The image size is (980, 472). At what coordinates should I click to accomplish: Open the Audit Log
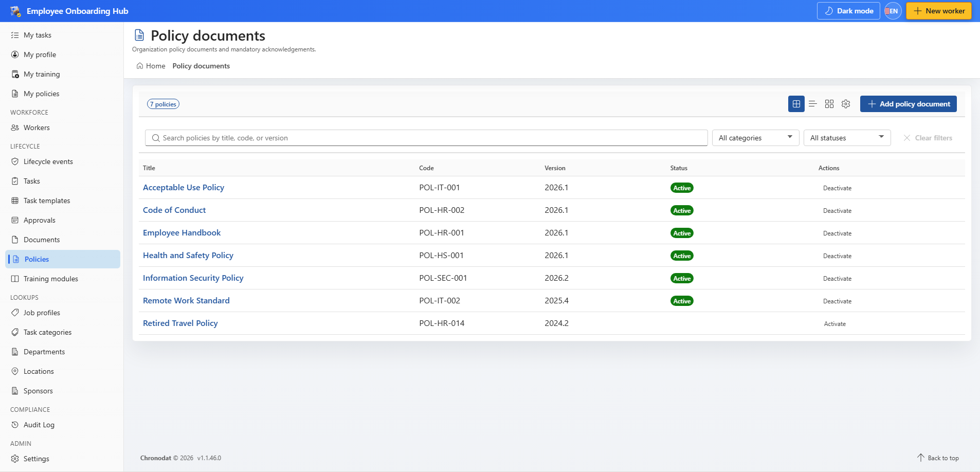pos(63,425)
